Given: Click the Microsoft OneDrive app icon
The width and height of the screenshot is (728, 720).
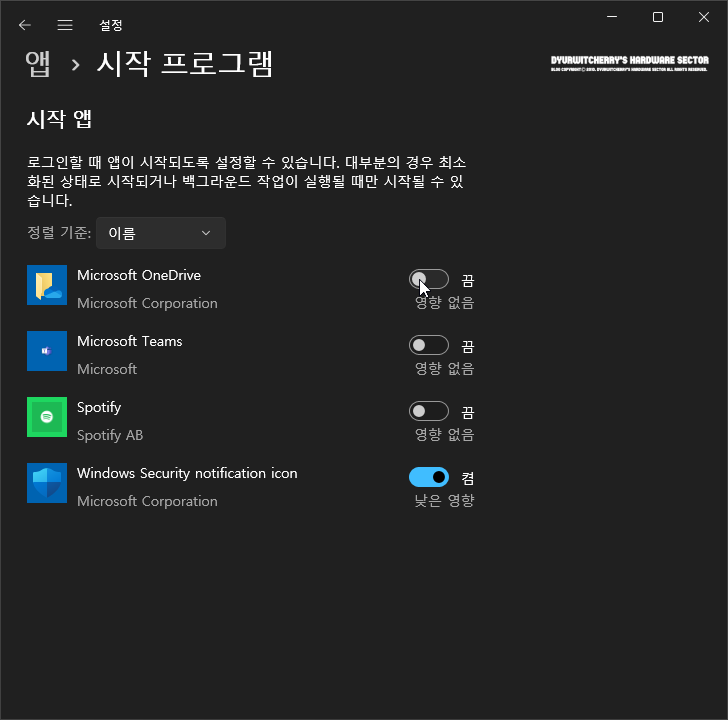Looking at the screenshot, I should pos(47,285).
